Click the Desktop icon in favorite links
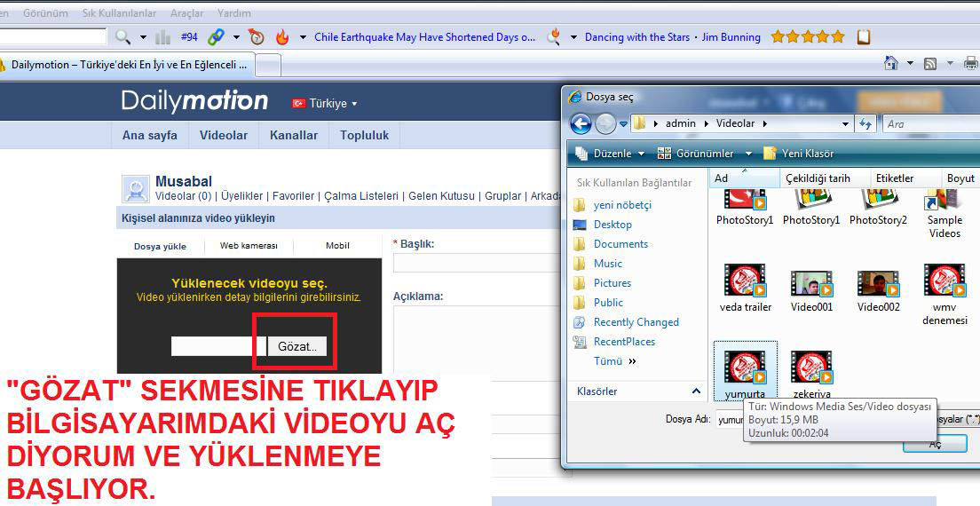The width and height of the screenshot is (980, 506). tap(580, 225)
